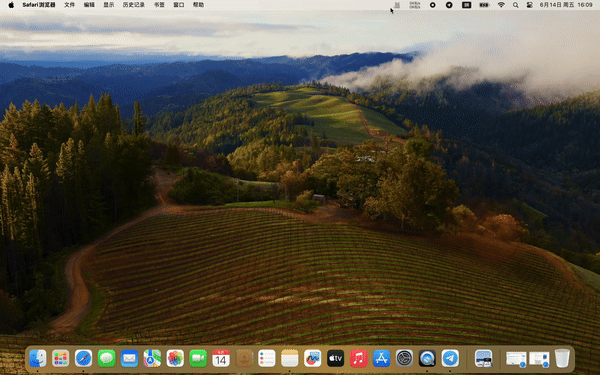Open Reminders from the Dock
Screen dimensions: 600x375
tap(267, 359)
